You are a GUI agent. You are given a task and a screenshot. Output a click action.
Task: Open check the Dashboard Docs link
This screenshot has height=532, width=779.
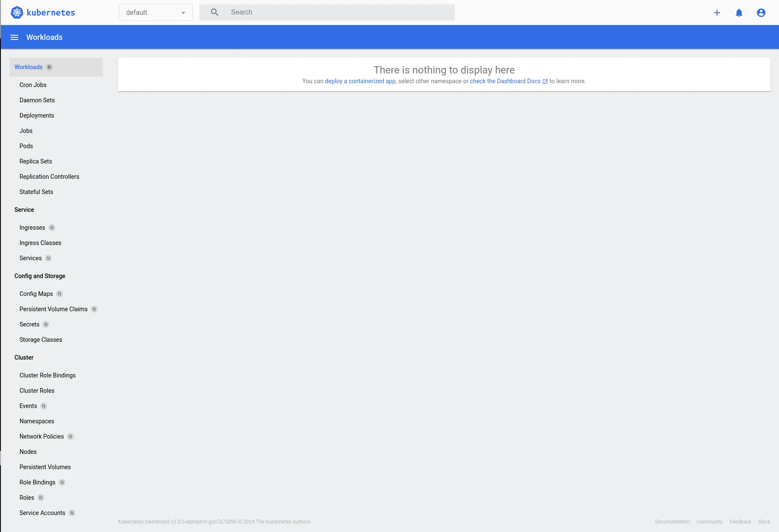click(x=505, y=81)
